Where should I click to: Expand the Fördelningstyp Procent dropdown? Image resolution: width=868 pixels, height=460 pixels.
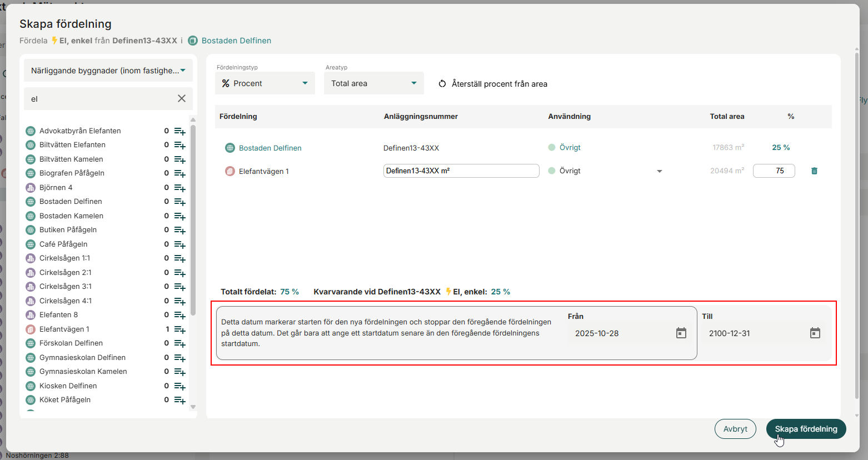[x=265, y=83]
